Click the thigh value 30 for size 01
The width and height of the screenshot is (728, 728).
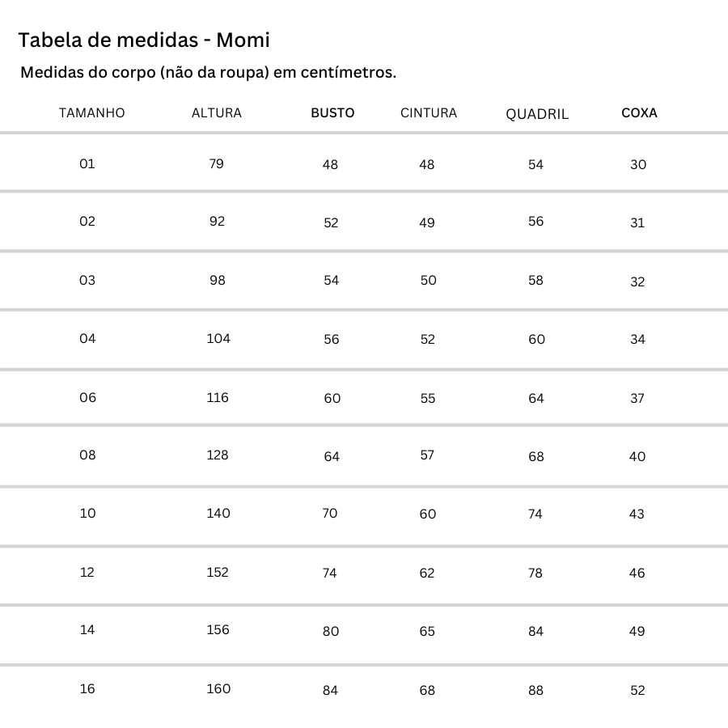coord(638,164)
